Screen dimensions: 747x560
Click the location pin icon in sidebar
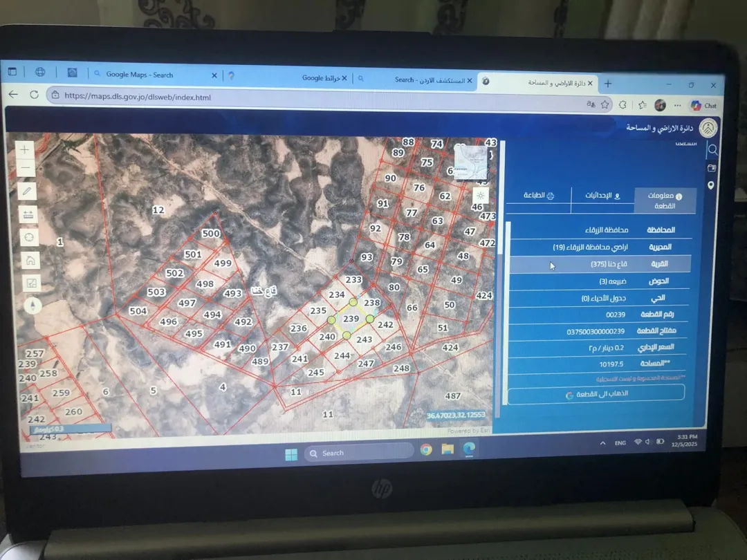pos(711,185)
